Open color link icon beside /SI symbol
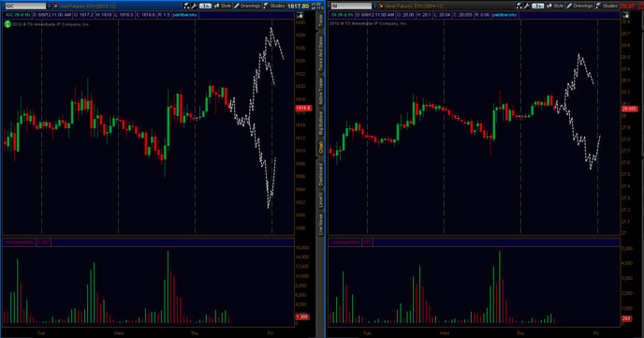Viewport: 644px width, 338px height. click(x=381, y=6)
